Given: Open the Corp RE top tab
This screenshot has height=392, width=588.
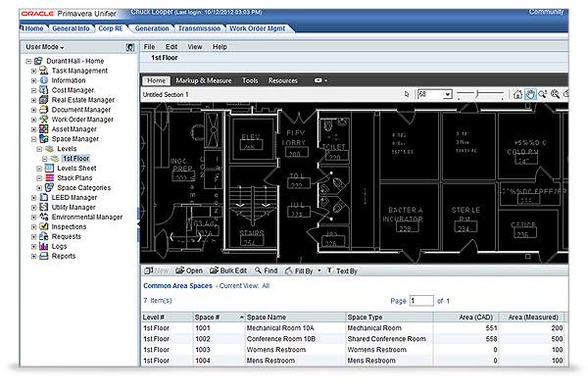Looking at the screenshot, I should click(x=111, y=28).
